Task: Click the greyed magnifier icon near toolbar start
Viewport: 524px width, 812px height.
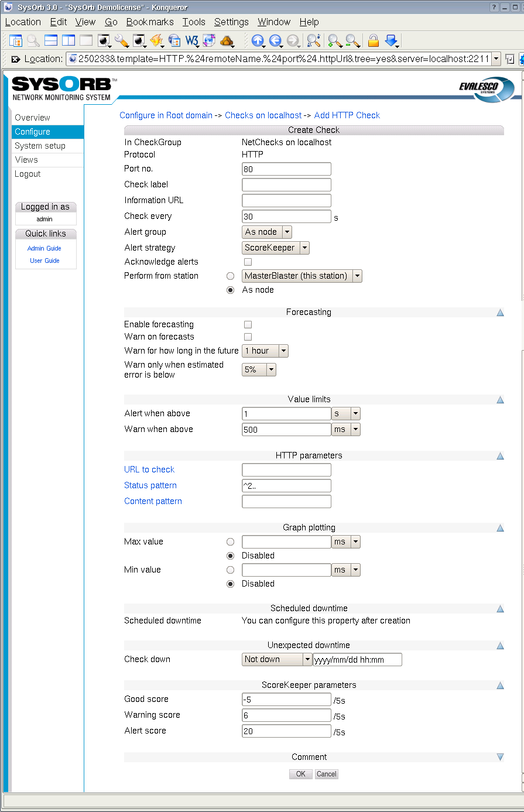Action: click(x=33, y=40)
